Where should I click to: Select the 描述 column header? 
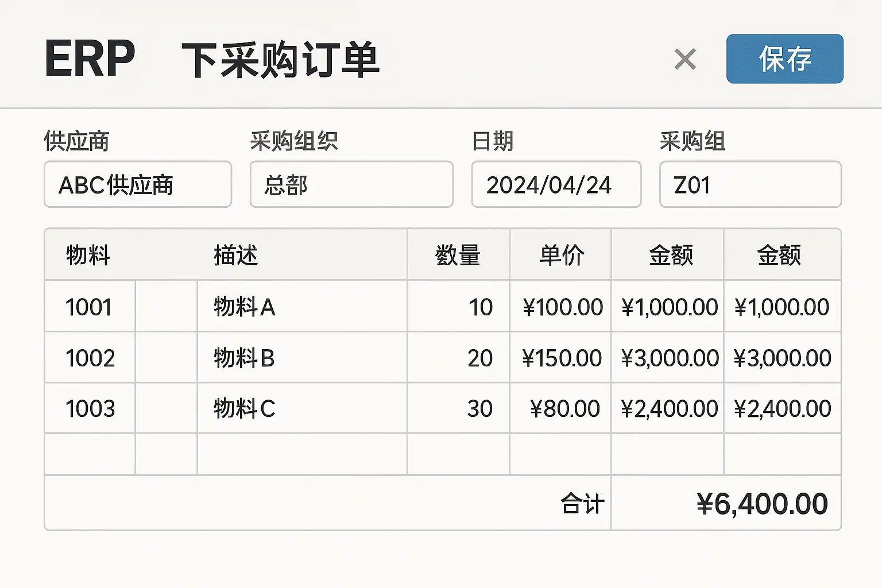(x=235, y=255)
